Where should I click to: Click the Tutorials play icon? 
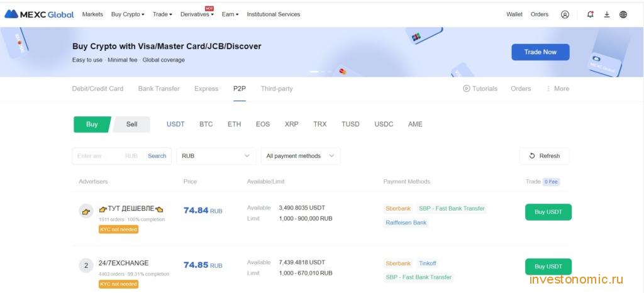(x=466, y=89)
